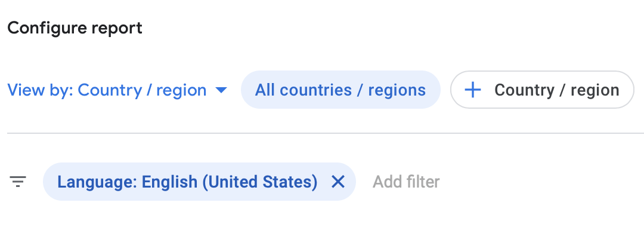Focus the Add filter placeholder text

(x=406, y=182)
